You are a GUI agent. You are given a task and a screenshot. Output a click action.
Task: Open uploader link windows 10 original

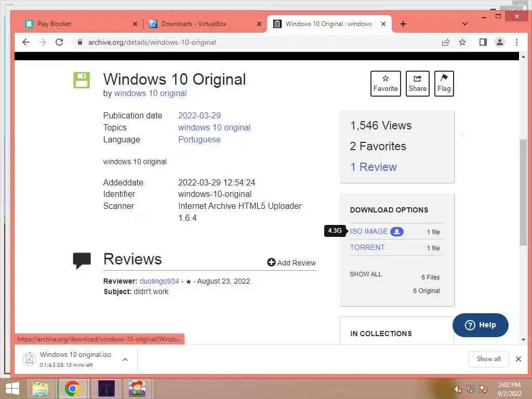[x=150, y=94]
